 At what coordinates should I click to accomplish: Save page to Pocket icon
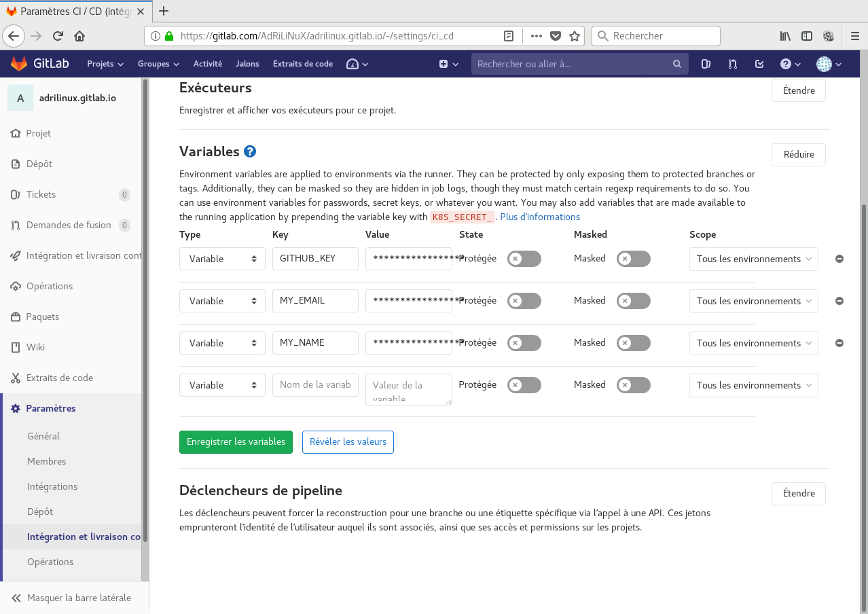pyautogui.click(x=556, y=36)
